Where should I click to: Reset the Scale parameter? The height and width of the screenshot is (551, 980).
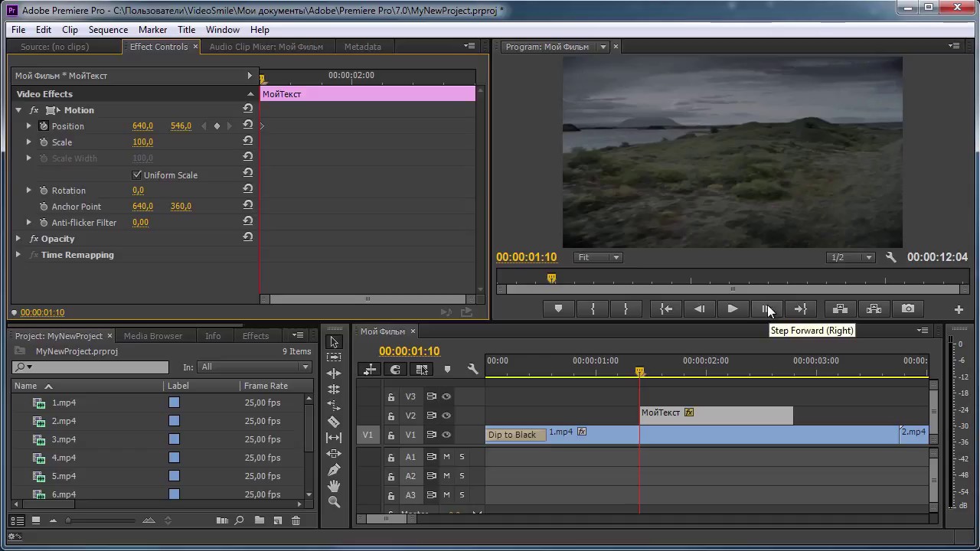point(247,141)
